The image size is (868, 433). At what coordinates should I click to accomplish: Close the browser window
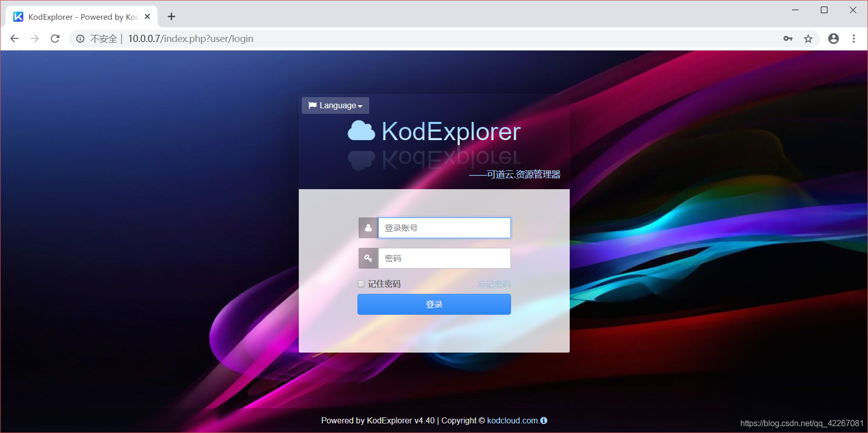[x=853, y=10]
